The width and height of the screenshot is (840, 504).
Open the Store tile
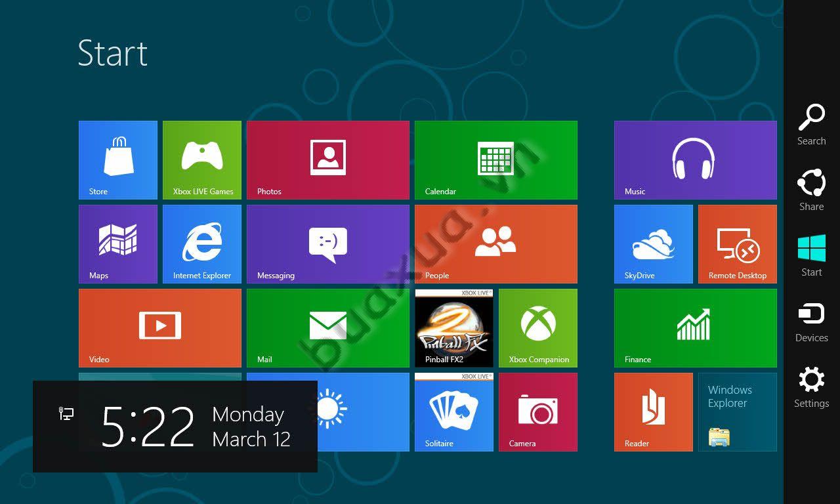pos(118,160)
